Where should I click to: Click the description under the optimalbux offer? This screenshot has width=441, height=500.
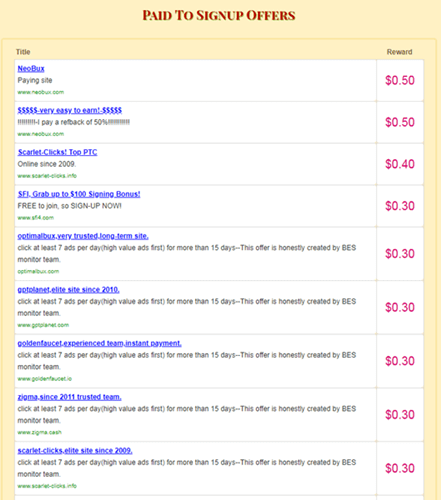click(x=187, y=254)
